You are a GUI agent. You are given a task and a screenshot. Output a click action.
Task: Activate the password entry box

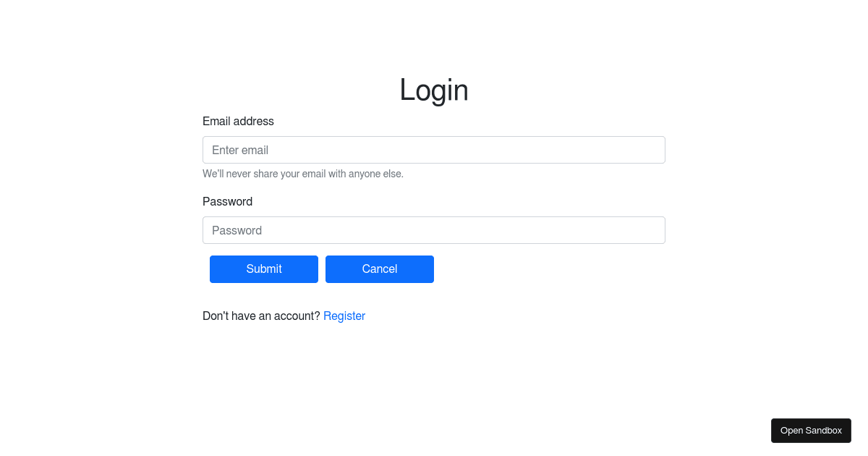434,230
